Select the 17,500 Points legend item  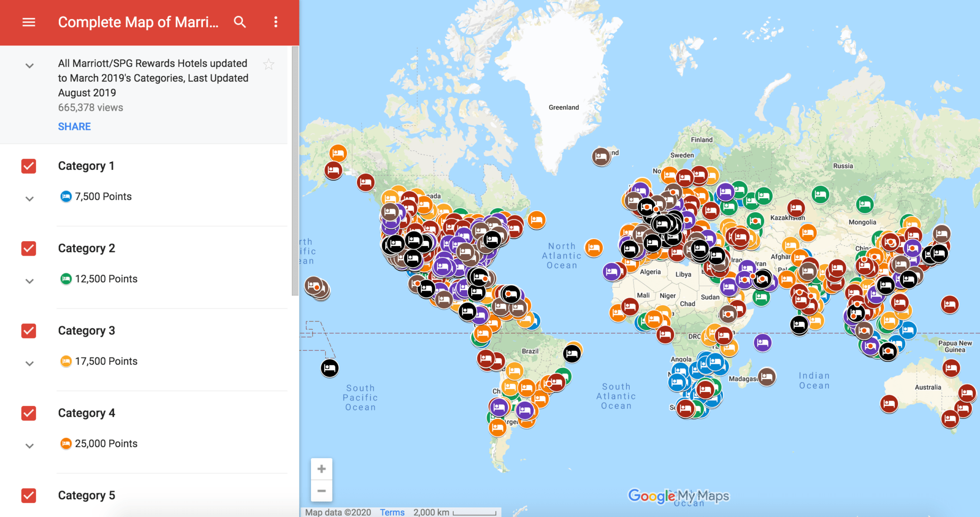point(105,361)
